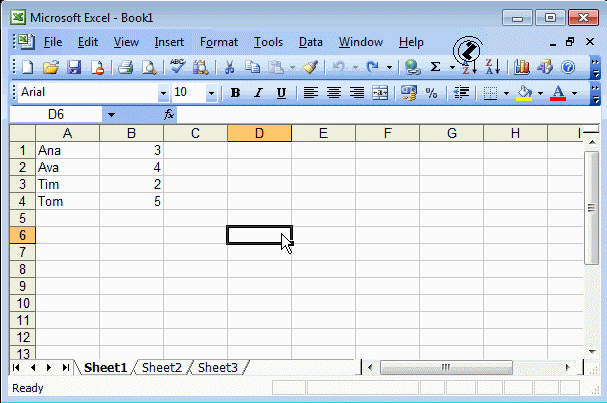Open the Format menu
The image size is (607, 403).
click(x=218, y=42)
